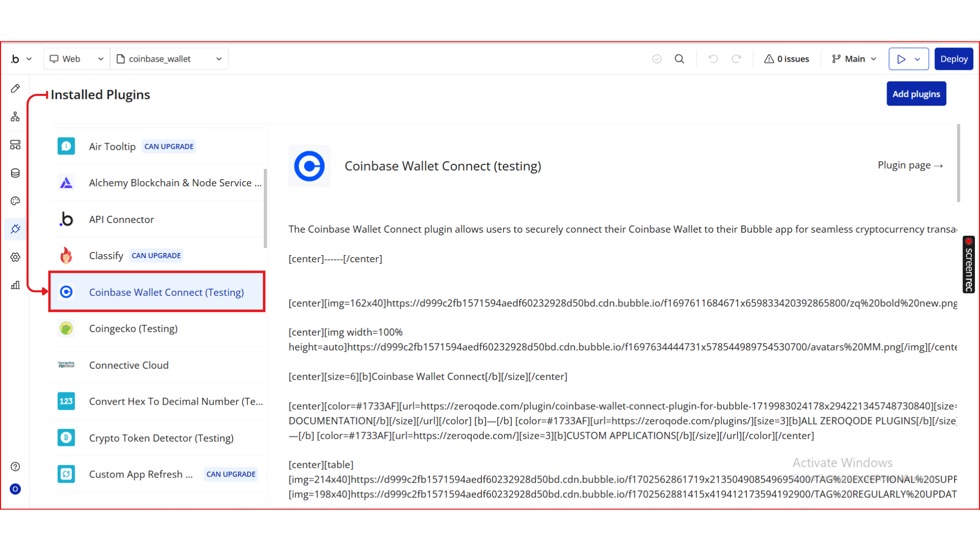Expand the Web platform dropdown
This screenshot has height=551, width=980.
pos(77,59)
